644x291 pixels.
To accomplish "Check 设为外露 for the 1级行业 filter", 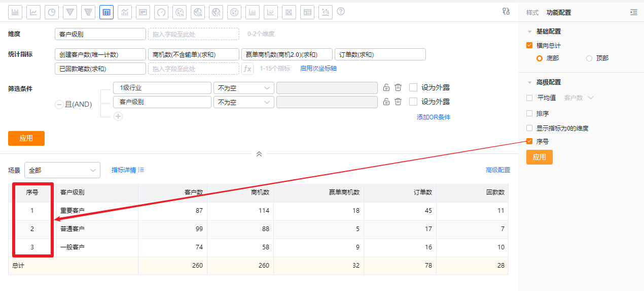I will [x=413, y=87].
